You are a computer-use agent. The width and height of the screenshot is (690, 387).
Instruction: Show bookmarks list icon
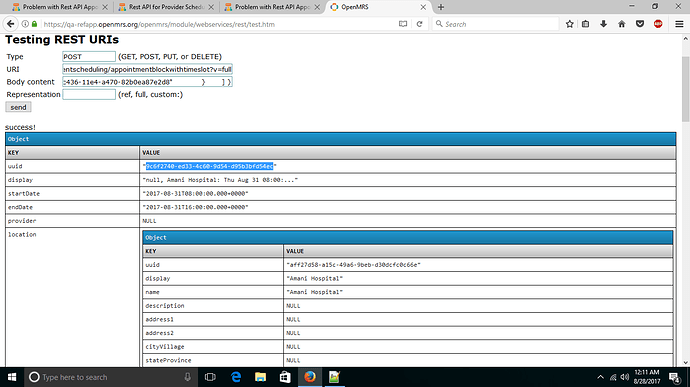tap(585, 24)
